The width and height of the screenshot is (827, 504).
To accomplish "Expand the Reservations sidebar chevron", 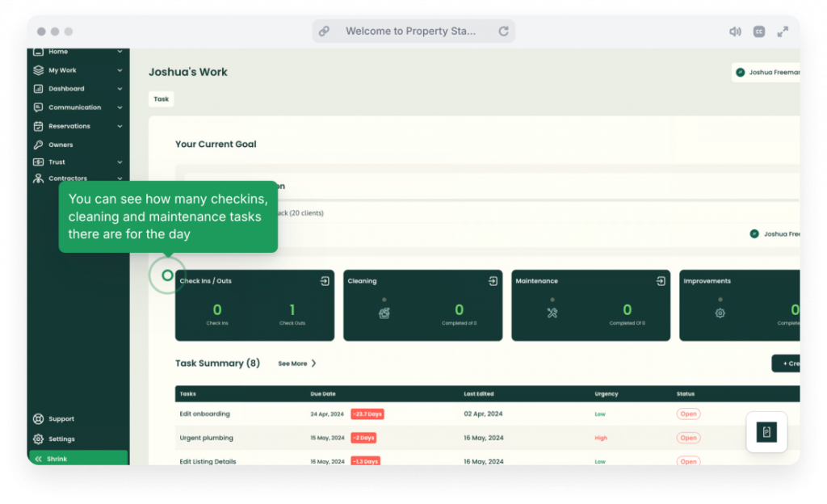I will tap(120, 126).
